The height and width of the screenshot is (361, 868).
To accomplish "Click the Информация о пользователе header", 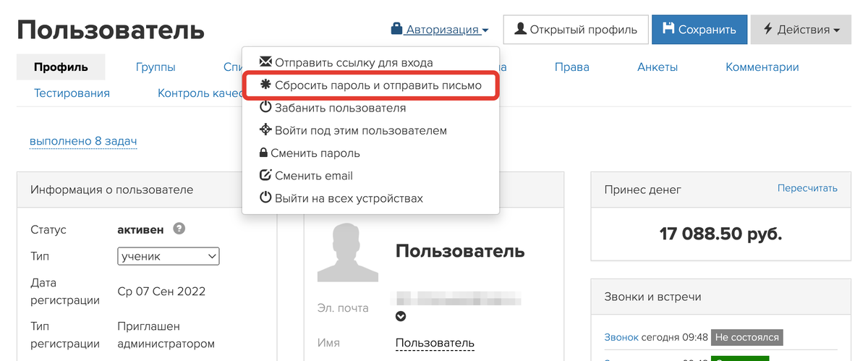I will tap(111, 190).
